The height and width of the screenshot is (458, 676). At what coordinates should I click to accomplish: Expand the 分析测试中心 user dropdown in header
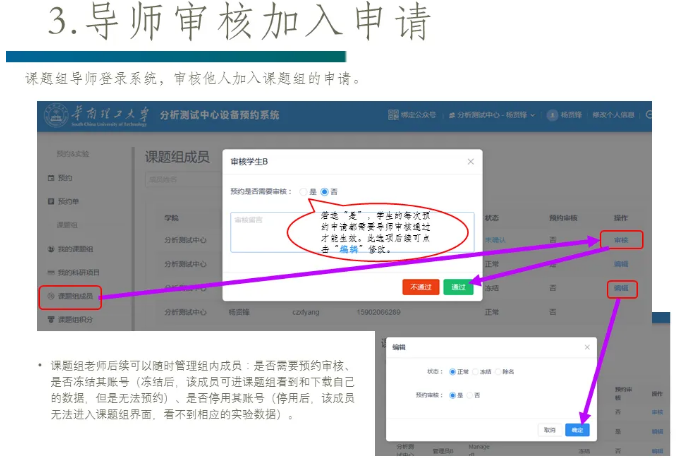490,115
